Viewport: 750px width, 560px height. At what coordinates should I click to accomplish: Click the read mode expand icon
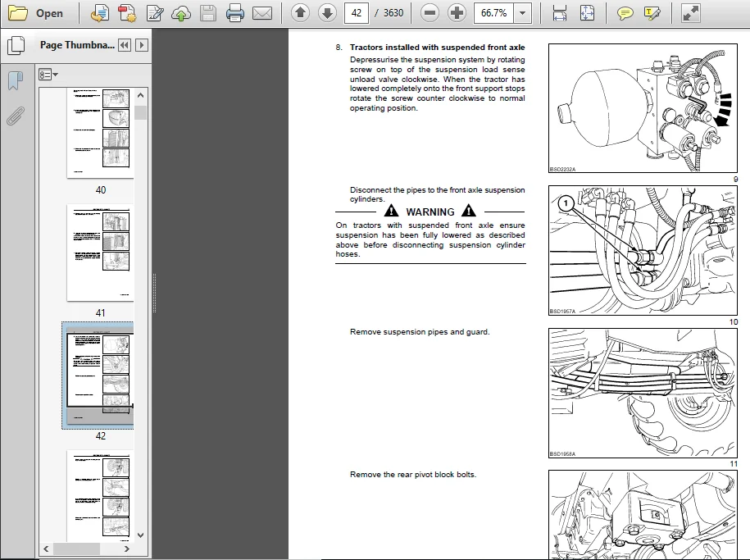691,13
